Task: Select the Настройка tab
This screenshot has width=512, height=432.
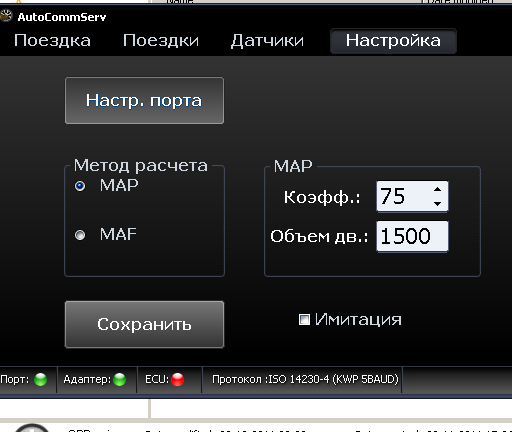Action: pos(393,41)
